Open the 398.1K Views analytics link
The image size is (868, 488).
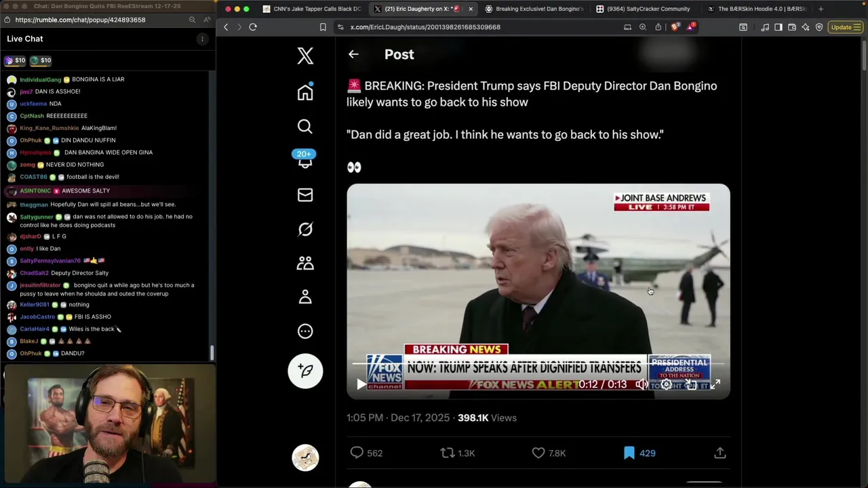coord(487,418)
